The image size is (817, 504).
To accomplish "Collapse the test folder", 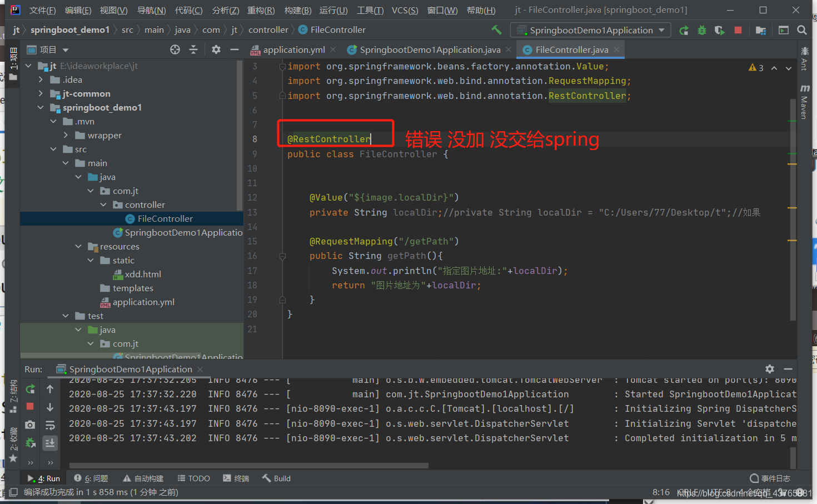I will (x=66, y=316).
